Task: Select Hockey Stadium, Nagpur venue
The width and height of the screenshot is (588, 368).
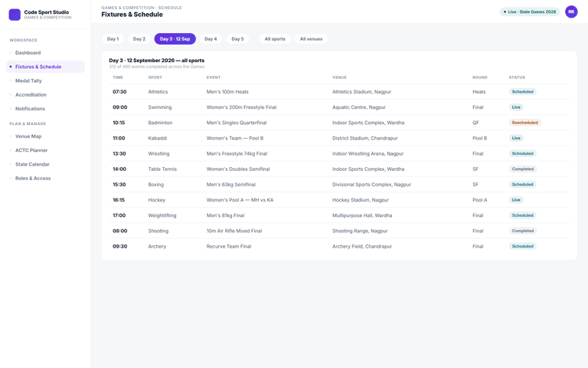Action: [x=361, y=200]
